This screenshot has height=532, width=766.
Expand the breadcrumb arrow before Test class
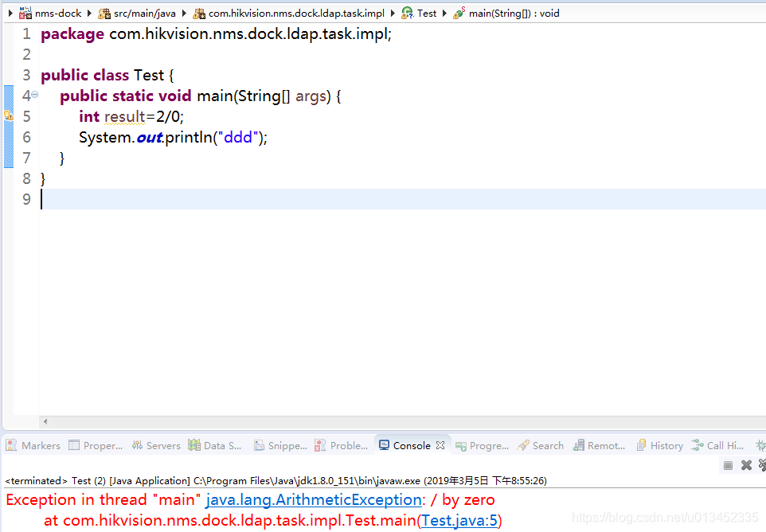coord(393,14)
